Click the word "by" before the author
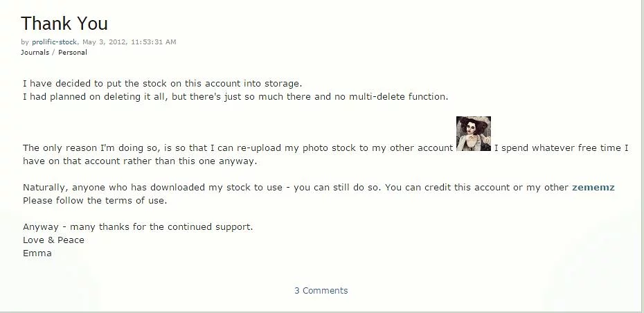Viewport: 644px width, 313px height. click(25, 42)
